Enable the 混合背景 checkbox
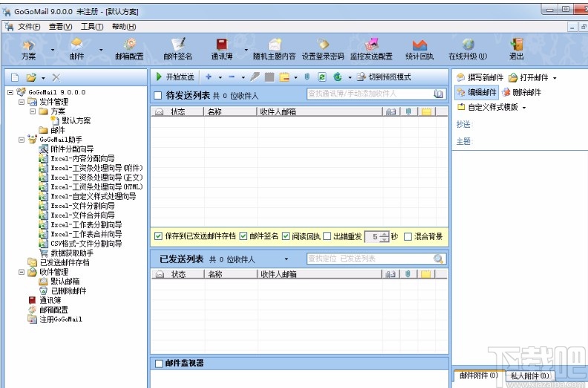The width and height of the screenshot is (588, 388). [408, 236]
